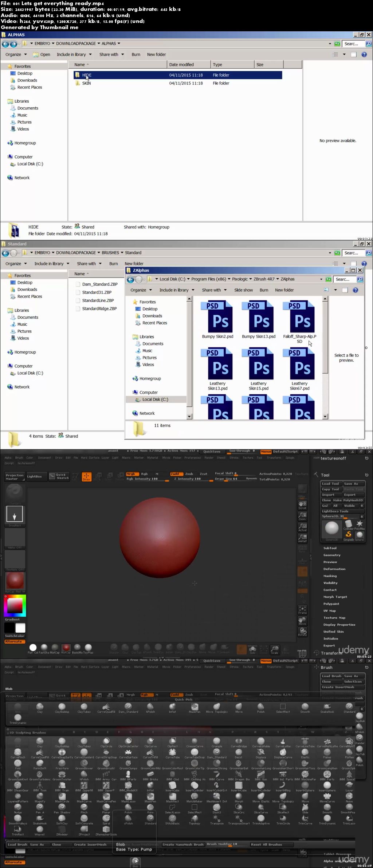This screenshot has width=373, height=868.
Task: Click the AAHalf icon beside the red sphere
Action: 302,538
